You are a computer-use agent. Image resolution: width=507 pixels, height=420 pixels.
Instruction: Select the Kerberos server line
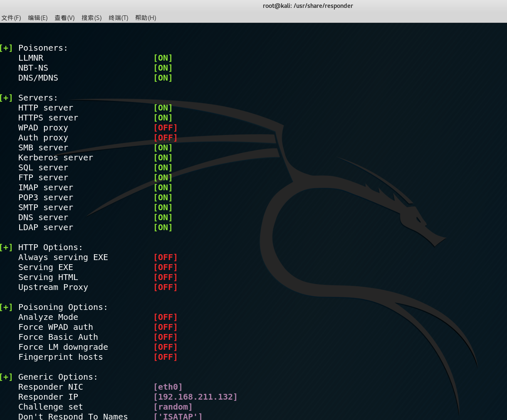(56, 158)
